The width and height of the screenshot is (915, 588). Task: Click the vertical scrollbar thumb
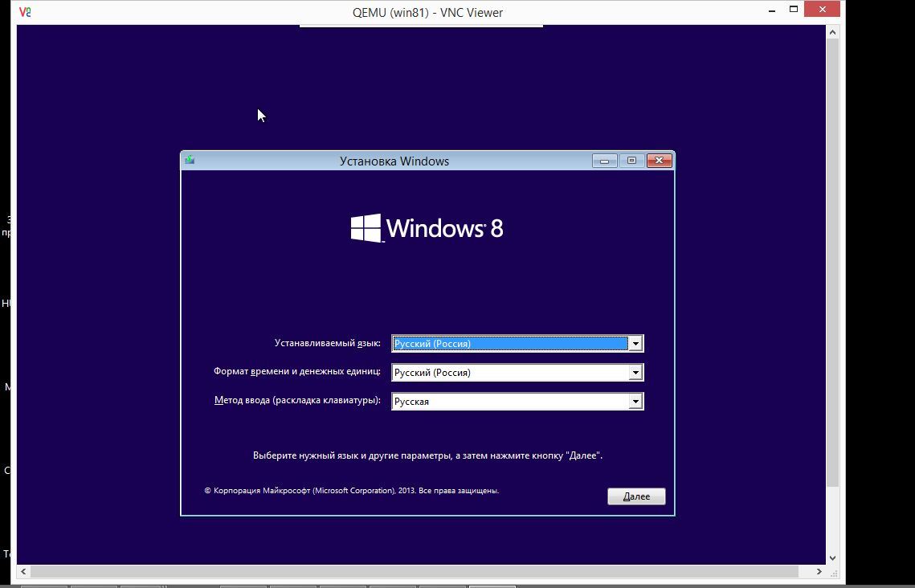point(833,263)
